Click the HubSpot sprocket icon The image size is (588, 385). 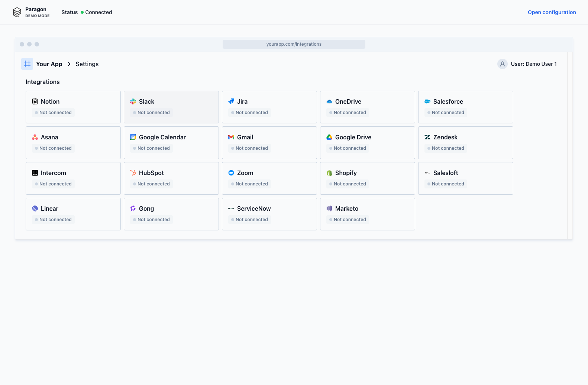coord(133,173)
